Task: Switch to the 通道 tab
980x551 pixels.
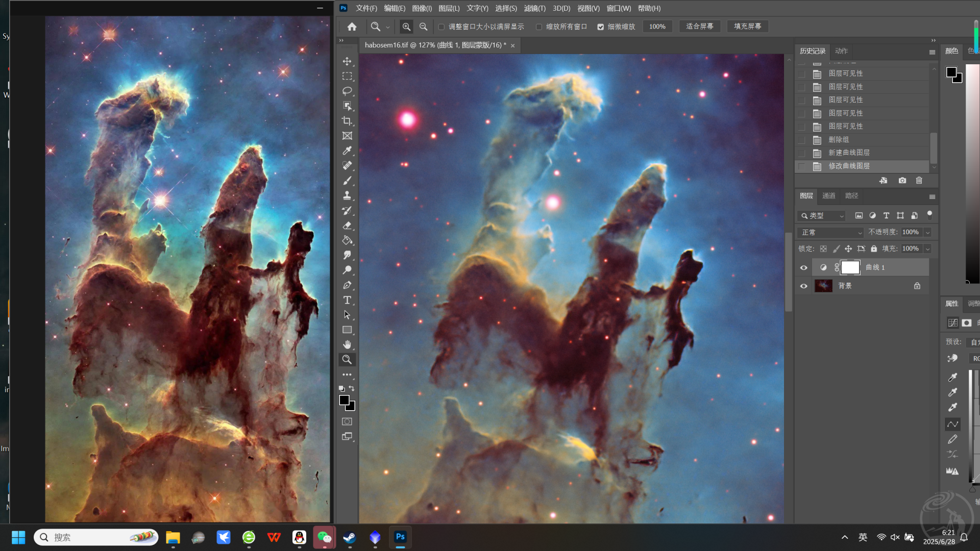Action: pos(828,196)
